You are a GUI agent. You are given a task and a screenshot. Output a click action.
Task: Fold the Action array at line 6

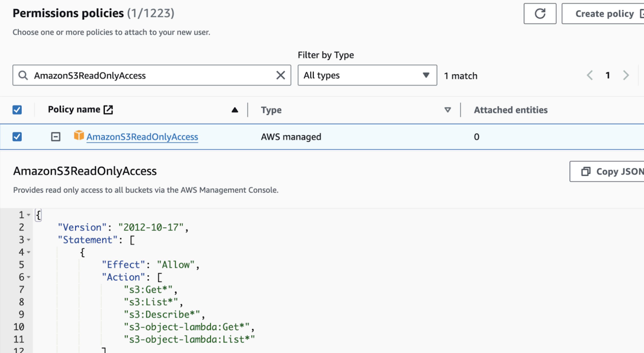tap(28, 277)
